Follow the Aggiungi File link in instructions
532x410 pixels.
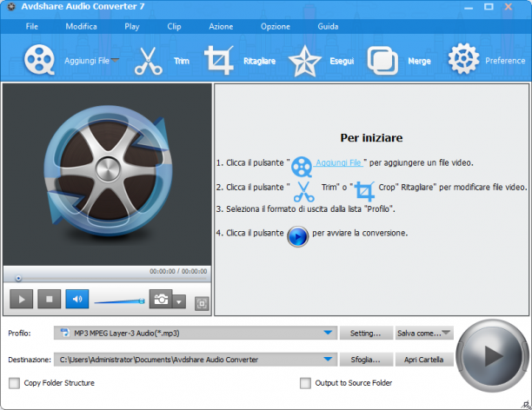tap(339, 162)
